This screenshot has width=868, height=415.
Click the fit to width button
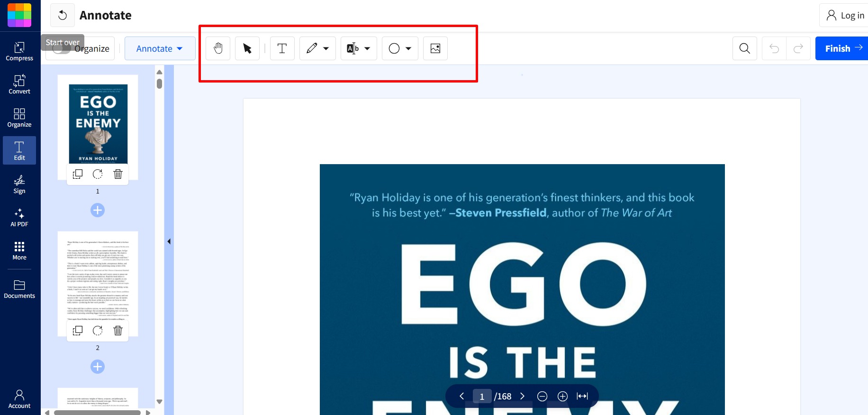tap(582, 396)
